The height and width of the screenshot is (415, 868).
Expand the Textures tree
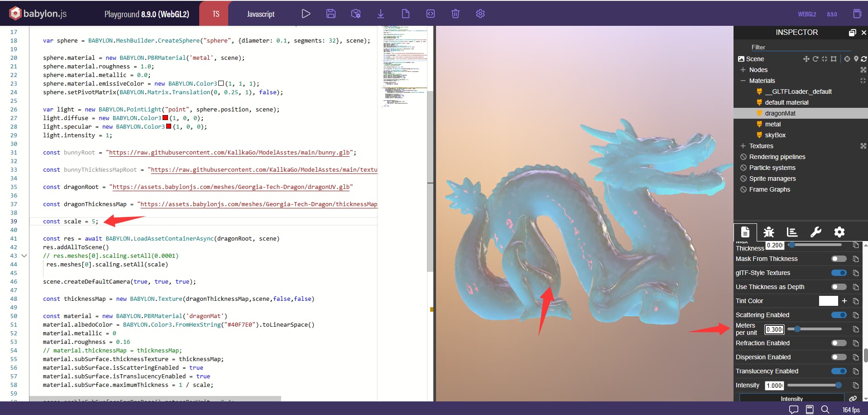tap(743, 146)
